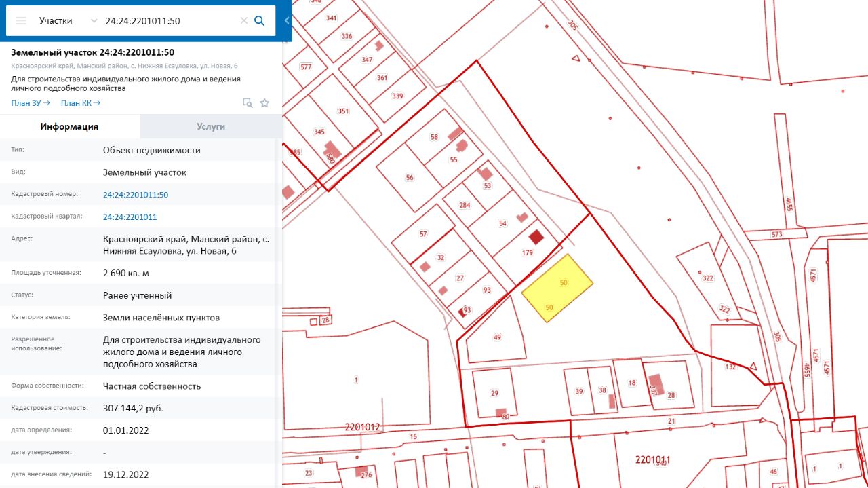This screenshot has width=868, height=488.
Task: Select parcel 32 on the map
Action: 441,257
